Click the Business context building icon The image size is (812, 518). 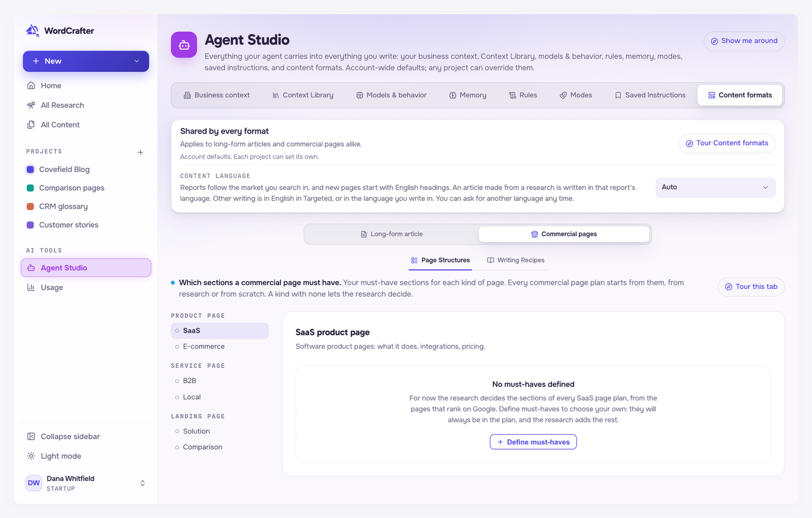point(187,95)
